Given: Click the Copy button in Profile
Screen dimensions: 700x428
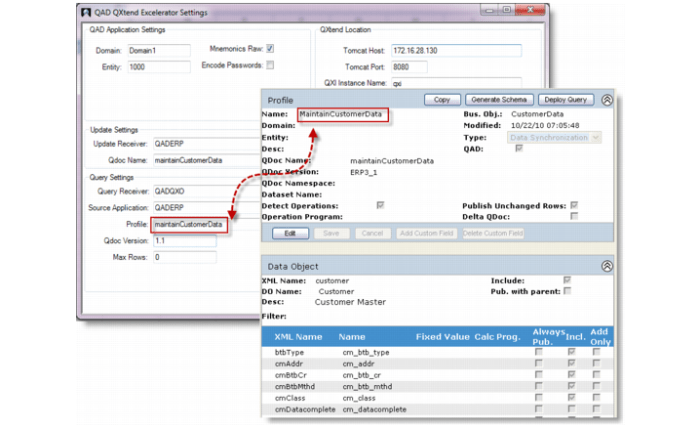Looking at the screenshot, I should coord(442,100).
